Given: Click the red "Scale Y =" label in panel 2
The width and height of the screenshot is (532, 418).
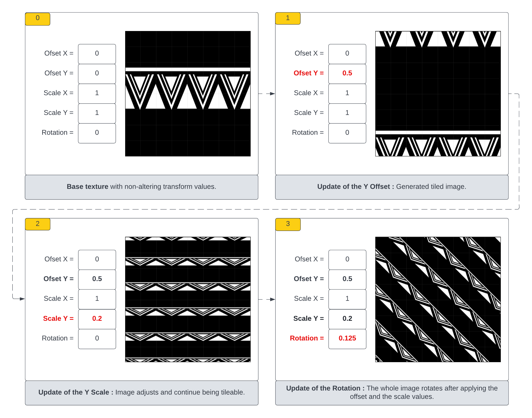Looking at the screenshot, I should coord(58,318).
